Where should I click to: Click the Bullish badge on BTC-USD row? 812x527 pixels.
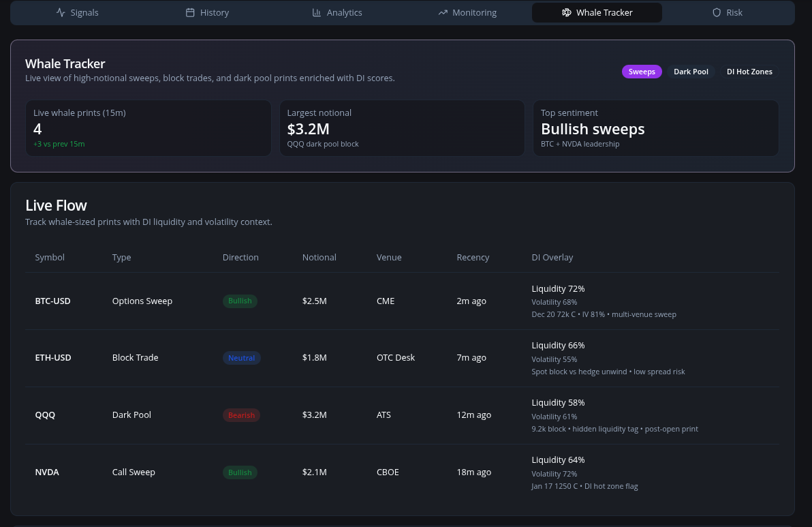coord(240,300)
